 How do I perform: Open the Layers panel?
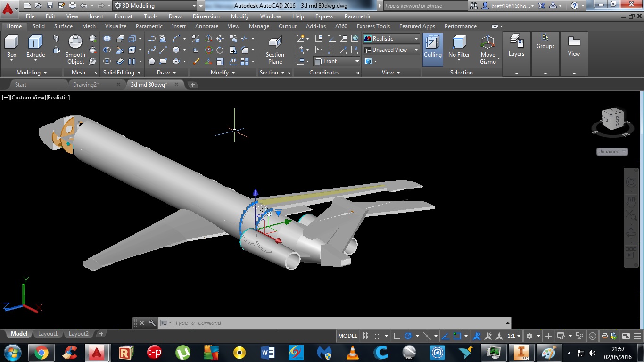click(x=516, y=47)
